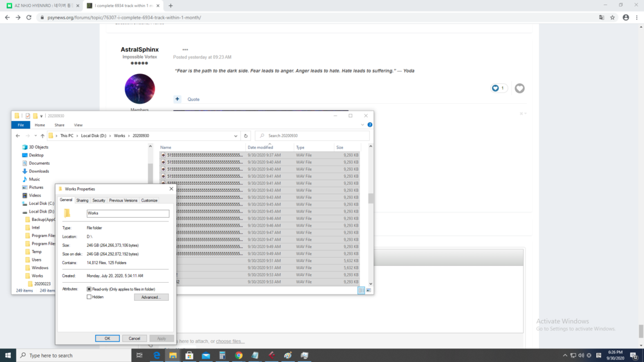Toggle the Read-only attribute checkbox

click(x=89, y=289)
